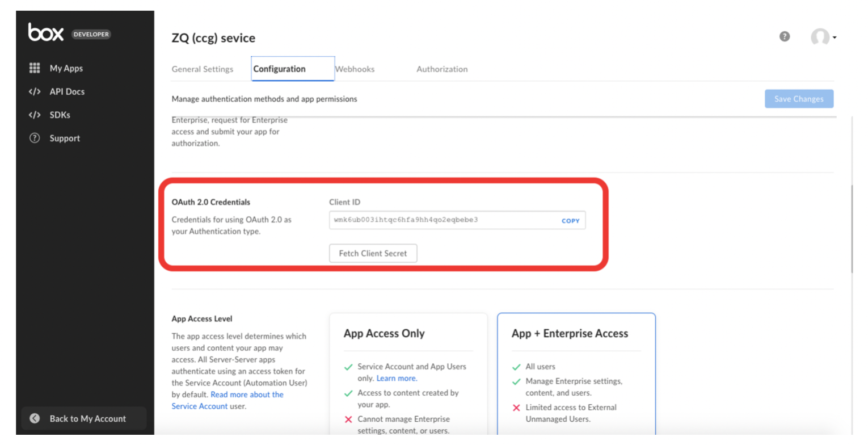Open the user avatar menu
The image size is (868, 445).
tap(823, 37)
